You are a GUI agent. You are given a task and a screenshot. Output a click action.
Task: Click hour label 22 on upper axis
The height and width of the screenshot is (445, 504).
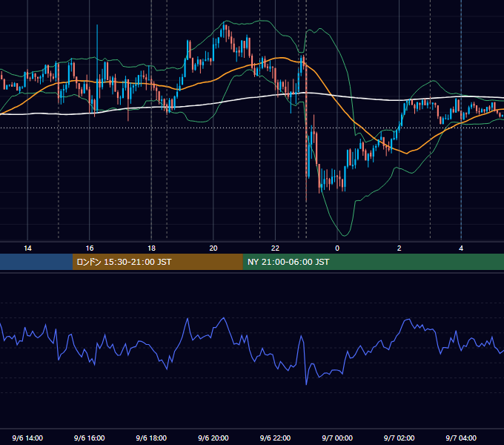point(275,248)
